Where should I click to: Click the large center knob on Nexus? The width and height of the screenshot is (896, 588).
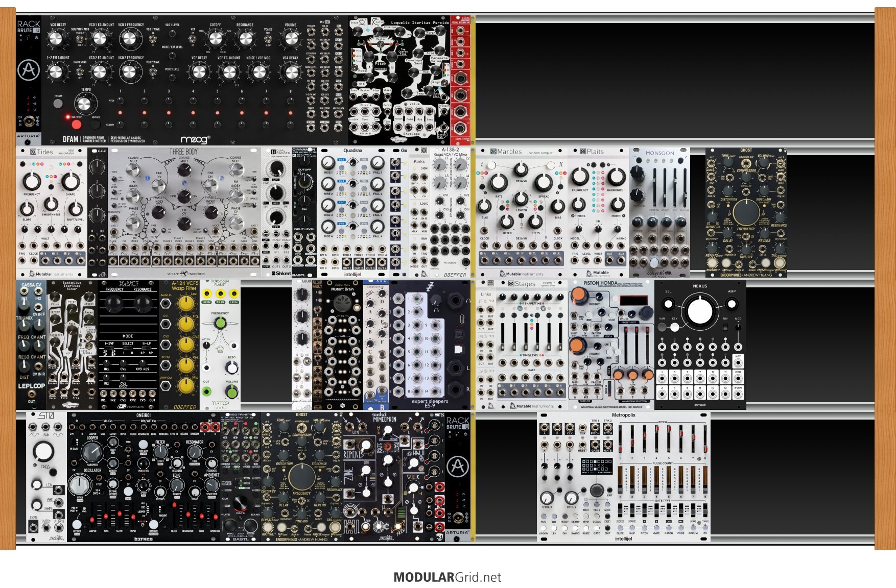coord(700,311)
